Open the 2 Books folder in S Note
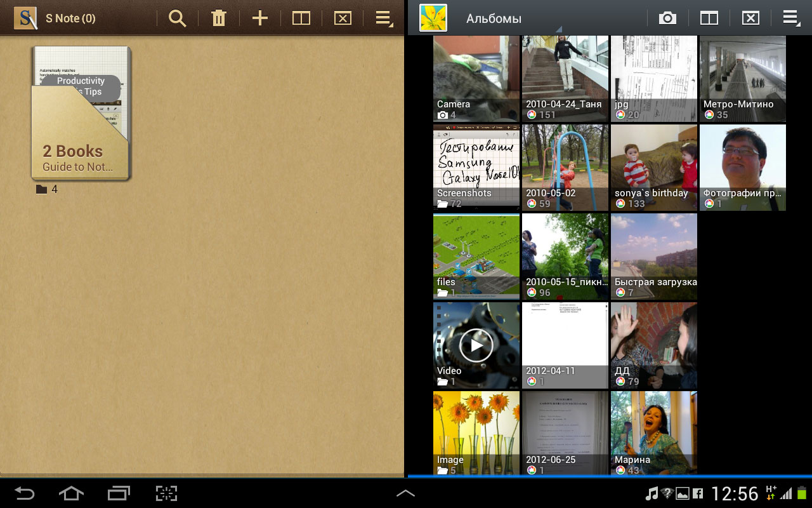The width and height of the screenshot is (812, 508). point(81,116)
